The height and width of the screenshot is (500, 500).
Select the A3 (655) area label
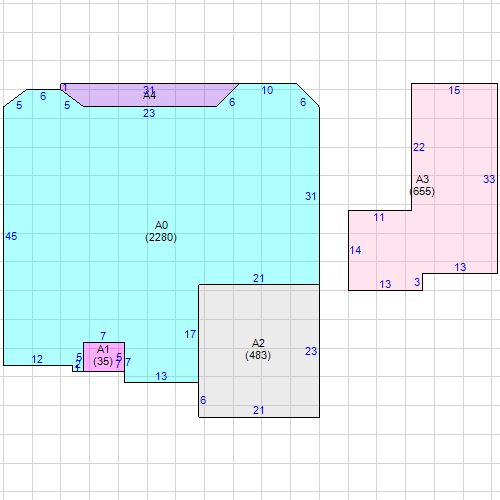coord(422,185)
